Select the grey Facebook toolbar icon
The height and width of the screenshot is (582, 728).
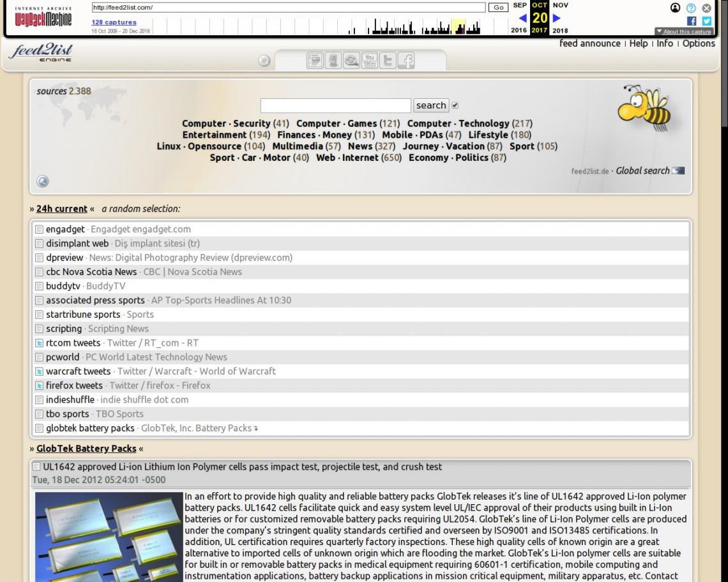[x=406, y=61]
